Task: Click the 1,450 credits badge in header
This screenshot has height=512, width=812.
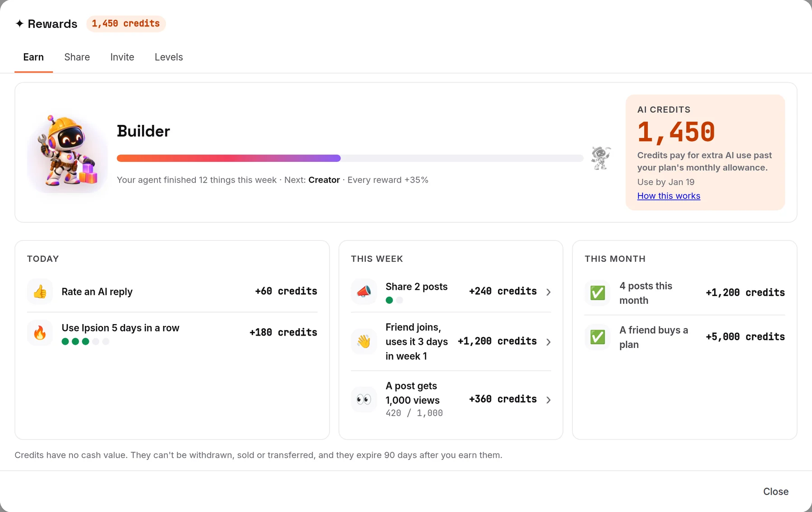Action: [x=126, y=23]
